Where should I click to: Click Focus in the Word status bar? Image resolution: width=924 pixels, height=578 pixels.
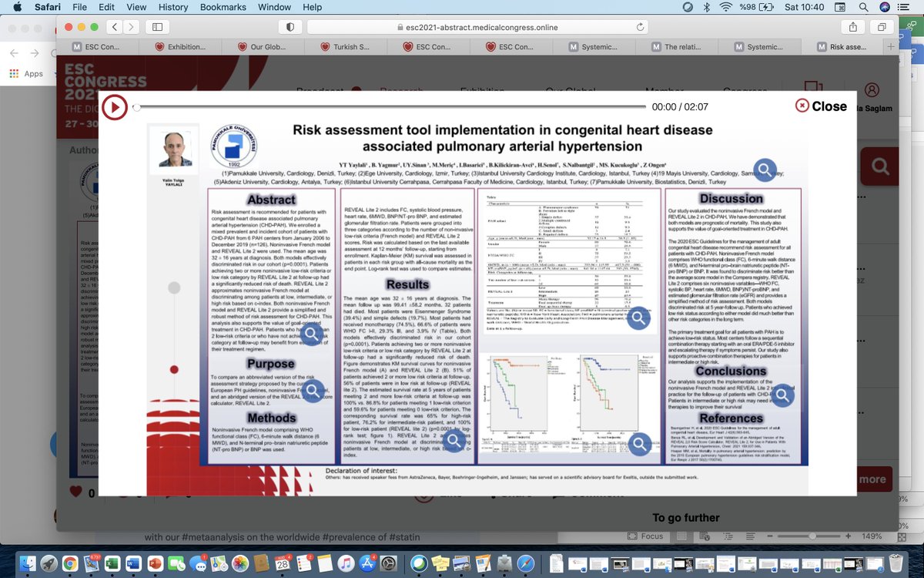click(x=644, y=536)
